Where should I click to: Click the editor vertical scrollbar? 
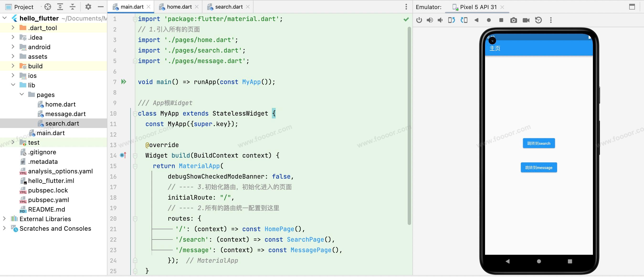point(409,125)
